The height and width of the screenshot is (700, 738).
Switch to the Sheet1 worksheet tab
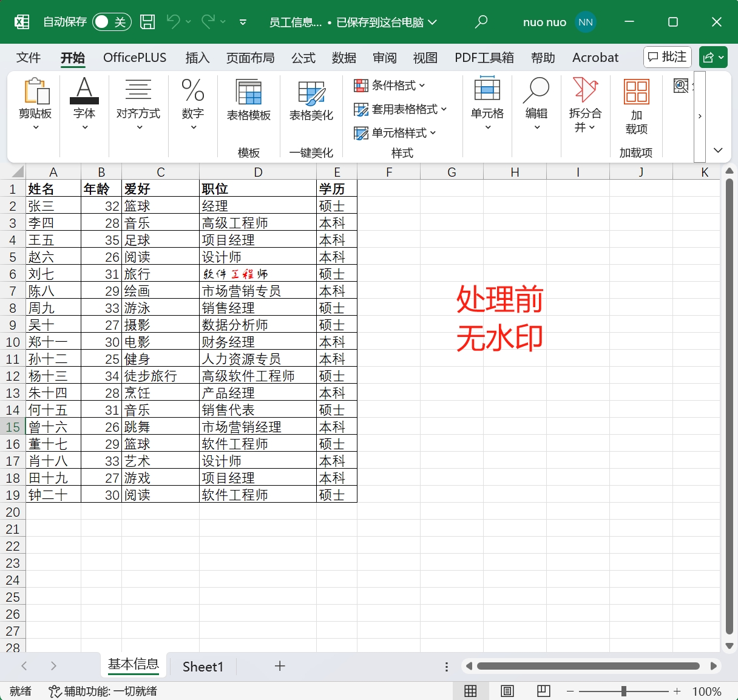click(203, 667)
